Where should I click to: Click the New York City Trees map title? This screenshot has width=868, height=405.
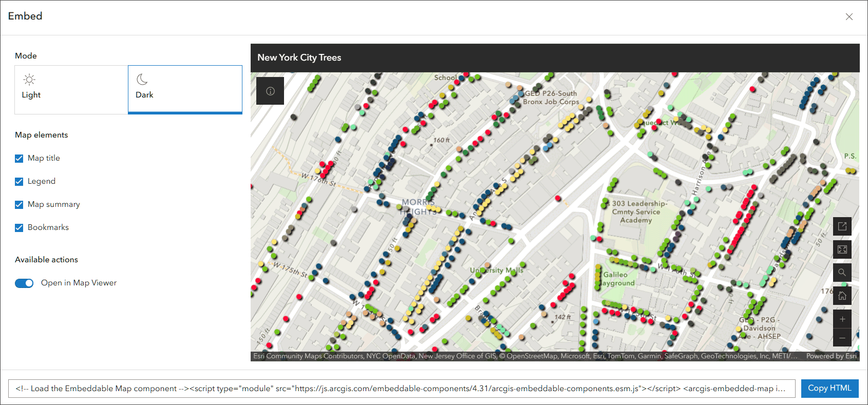299,57
